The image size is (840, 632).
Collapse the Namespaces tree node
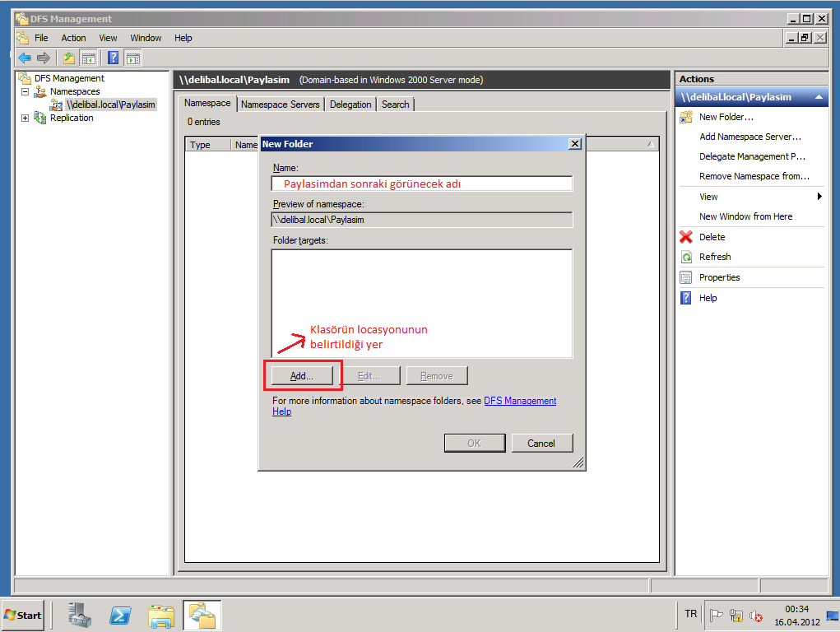[26, 91]
